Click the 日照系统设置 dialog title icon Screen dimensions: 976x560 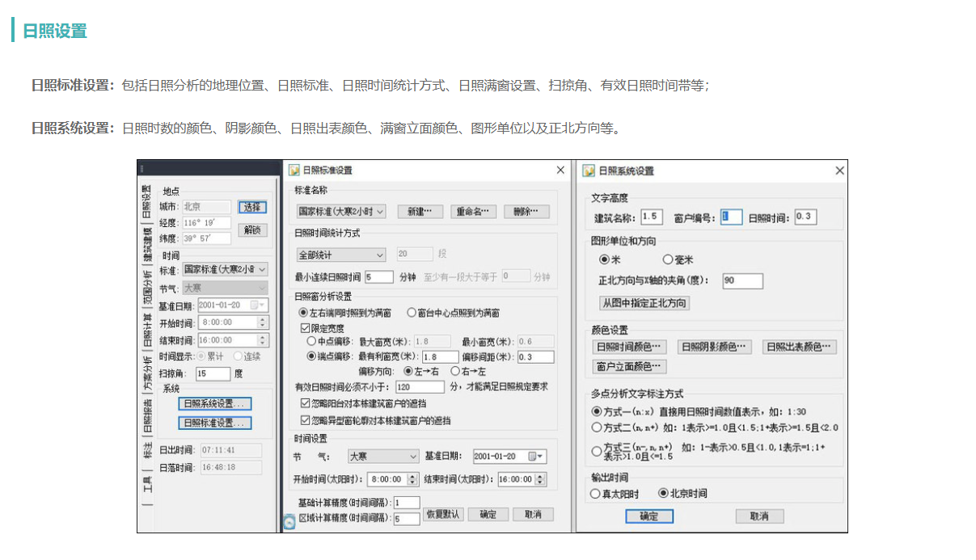[x=588, y=171]
